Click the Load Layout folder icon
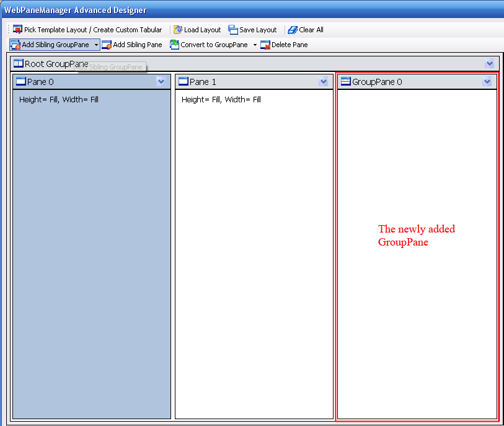This screenshot has width=504, height=426. (178, 30)
